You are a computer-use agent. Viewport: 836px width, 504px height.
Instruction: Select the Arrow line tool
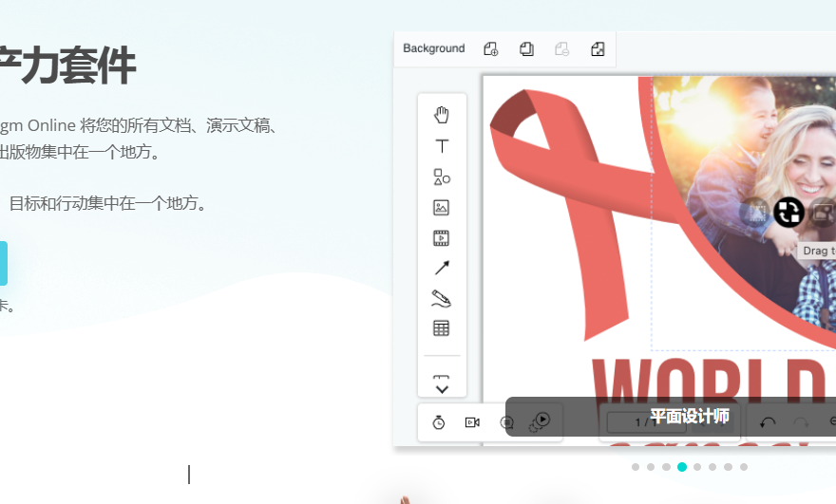click(x=442, y=268)
